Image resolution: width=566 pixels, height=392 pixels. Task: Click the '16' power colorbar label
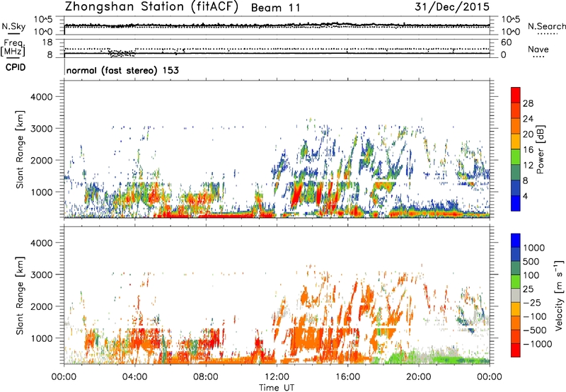tap(528, 150)
